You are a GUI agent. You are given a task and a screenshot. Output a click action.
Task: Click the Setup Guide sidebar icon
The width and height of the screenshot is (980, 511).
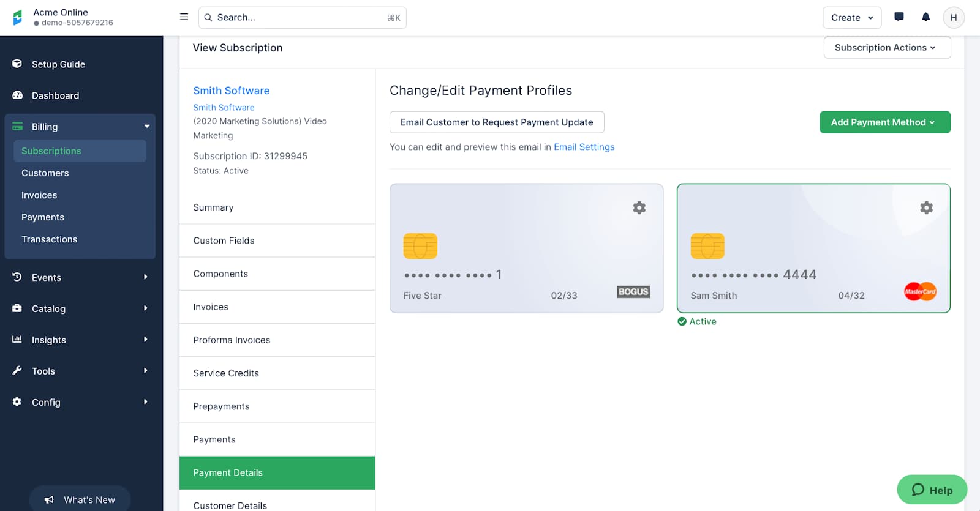17,64
